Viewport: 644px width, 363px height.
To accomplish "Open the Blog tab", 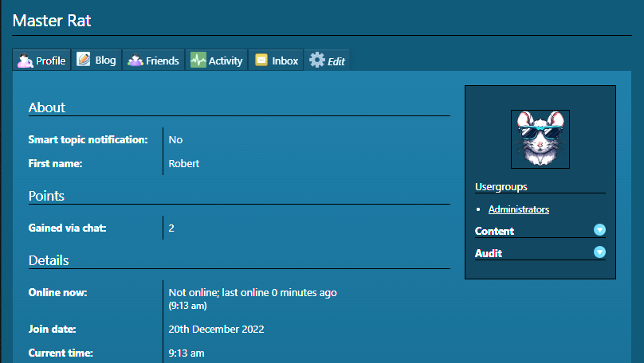I will (105, 60).
